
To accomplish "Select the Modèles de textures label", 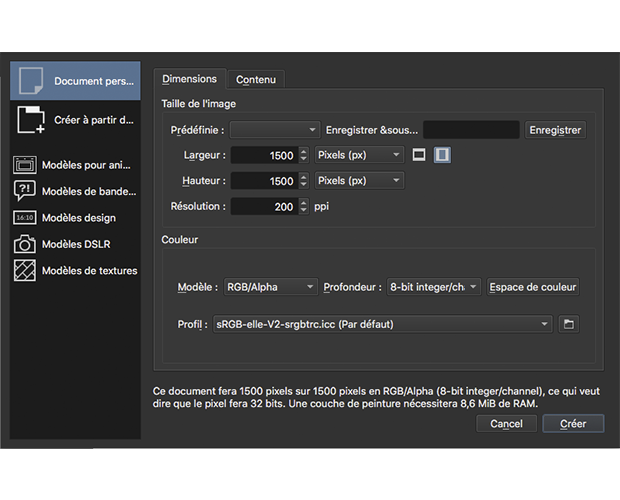I will click(90, 271).
